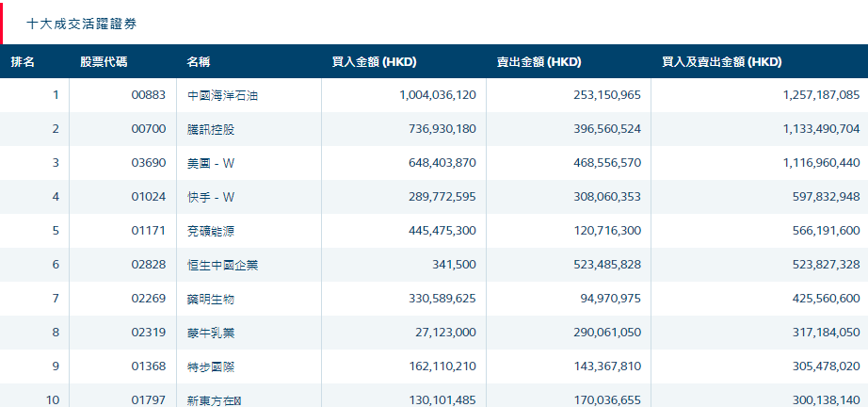Click the 賣出金額 (HKD) column header
868x407 pixels.
pyautogui.click(x=539, y=62)
